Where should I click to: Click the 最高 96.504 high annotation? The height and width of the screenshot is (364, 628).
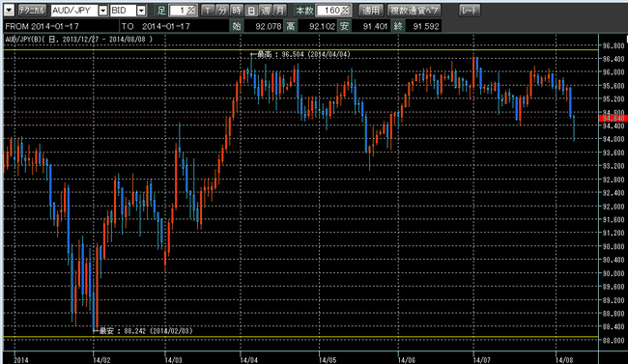tap(300, 54)
